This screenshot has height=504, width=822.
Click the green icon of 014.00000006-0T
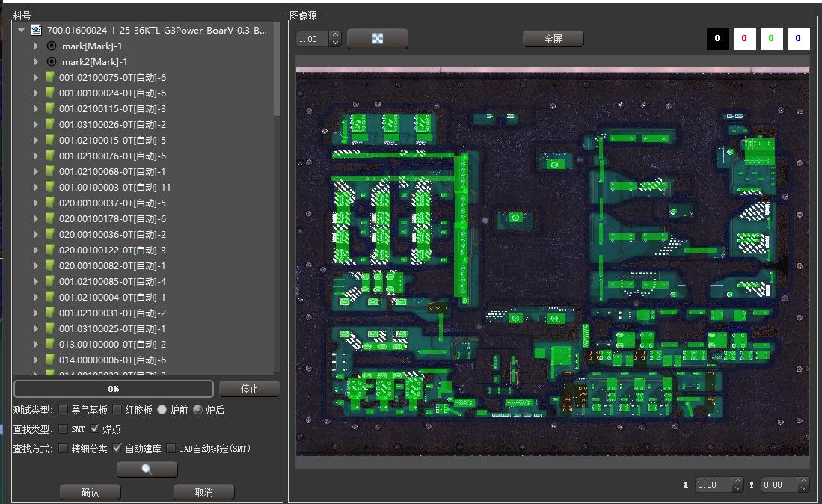tap(50, 360)
